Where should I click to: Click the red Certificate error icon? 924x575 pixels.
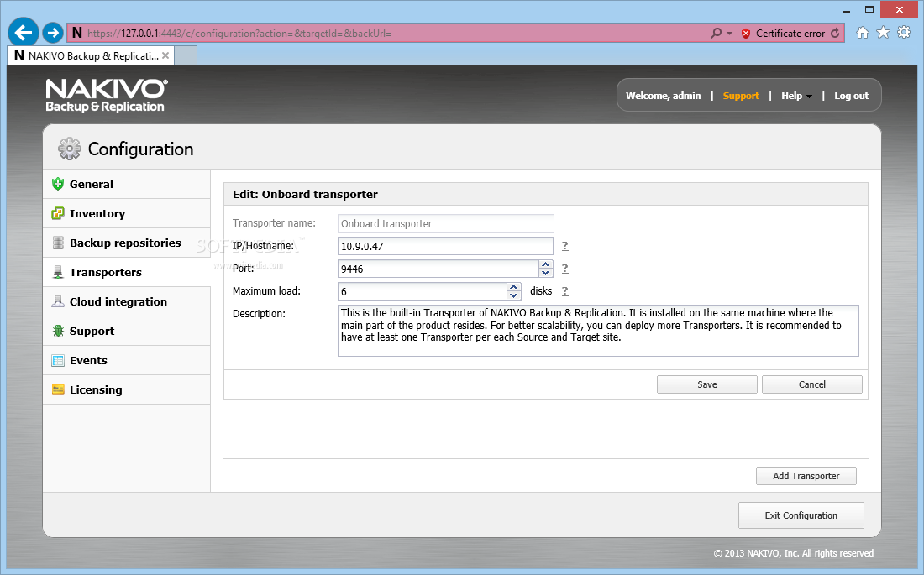tap(746, 34)
